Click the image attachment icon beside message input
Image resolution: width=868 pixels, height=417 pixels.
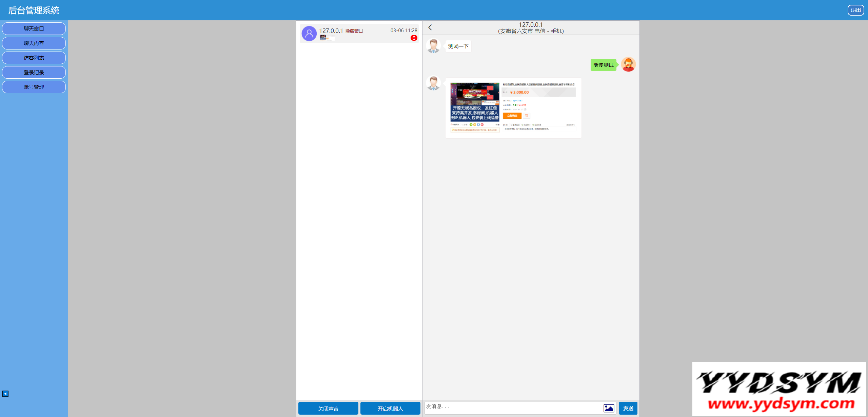[609, 408]
